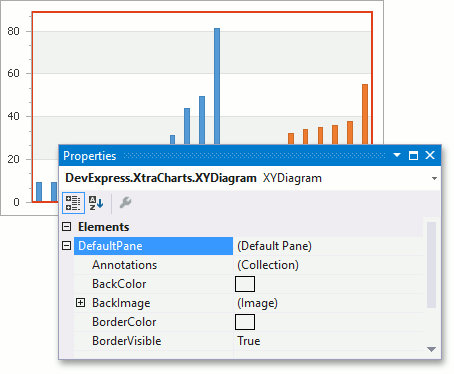Close the Properties panel

point(430,155)
